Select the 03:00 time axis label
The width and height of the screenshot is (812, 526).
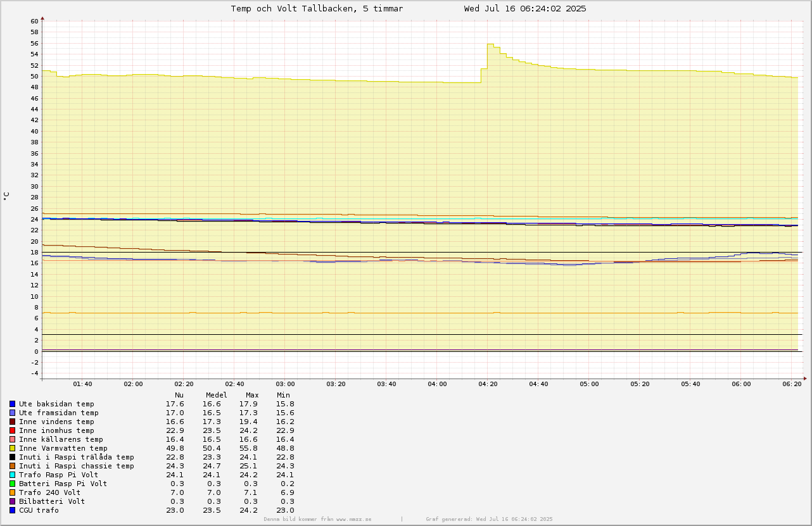pyautogui.click(x=285, y=384)
